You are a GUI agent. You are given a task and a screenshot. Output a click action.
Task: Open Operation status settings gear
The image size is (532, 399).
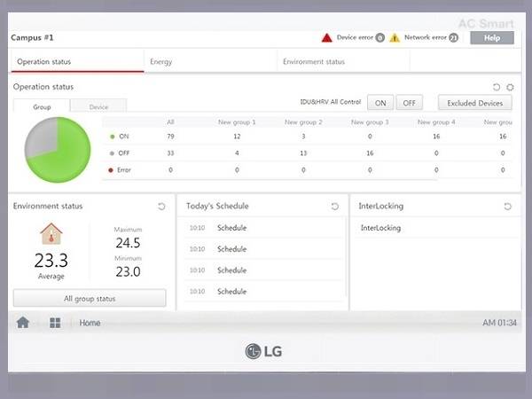510,87
